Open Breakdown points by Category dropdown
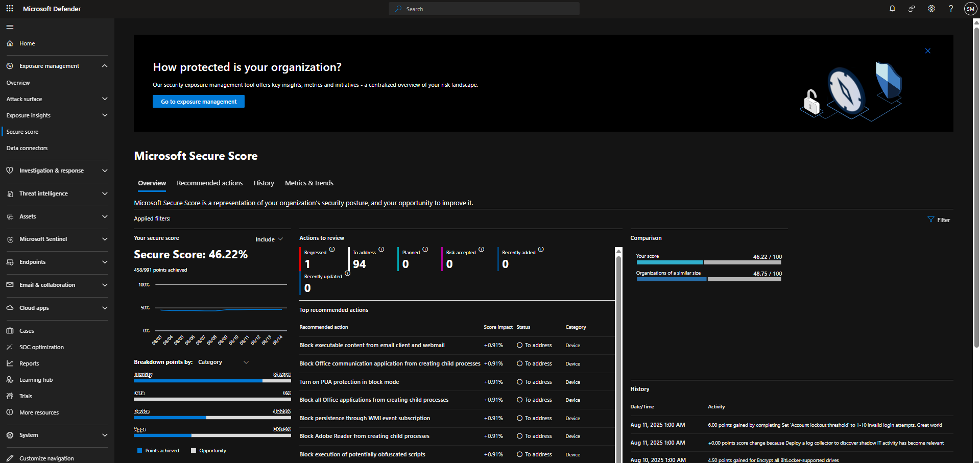This screenshot has height=463, width=980. pyautogui.click(x=223, y=362)
